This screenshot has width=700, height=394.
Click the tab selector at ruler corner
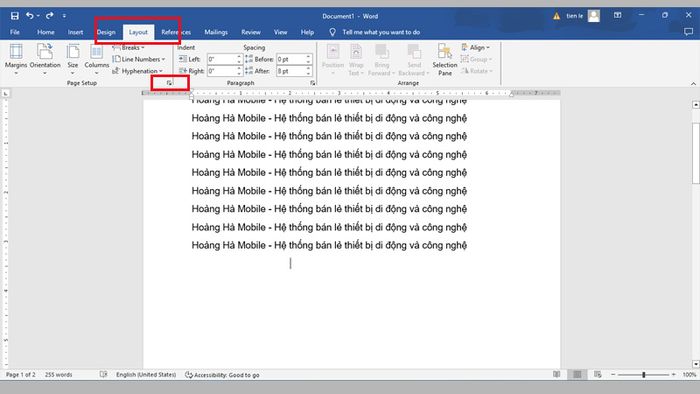click(5, 93)
